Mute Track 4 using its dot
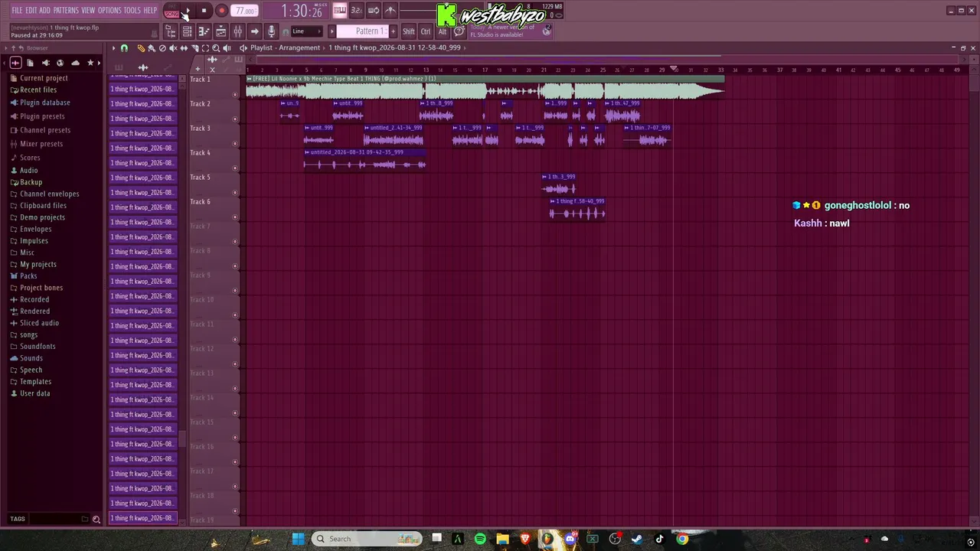 [x=235, y=168]
